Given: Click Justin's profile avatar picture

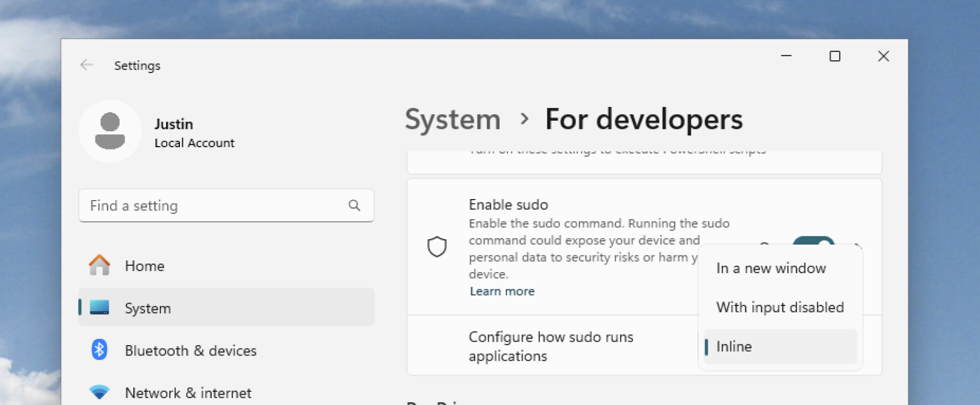Looking at the screenshot, I should (x=110, y=131).
